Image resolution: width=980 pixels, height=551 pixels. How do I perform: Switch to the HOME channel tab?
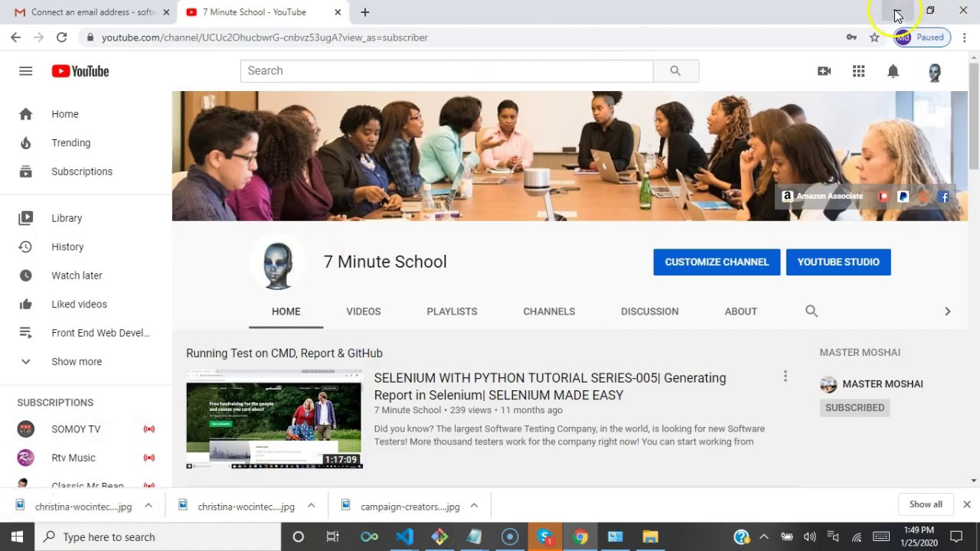pos(286,311)
